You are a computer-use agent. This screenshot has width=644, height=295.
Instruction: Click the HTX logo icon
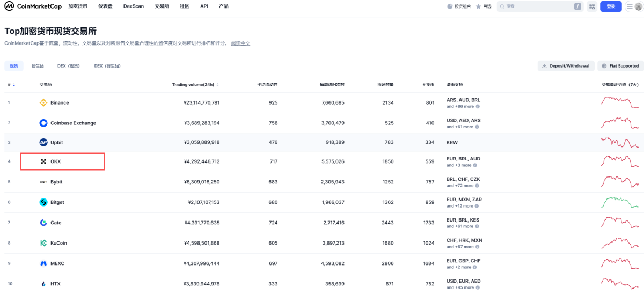(43, 284)
